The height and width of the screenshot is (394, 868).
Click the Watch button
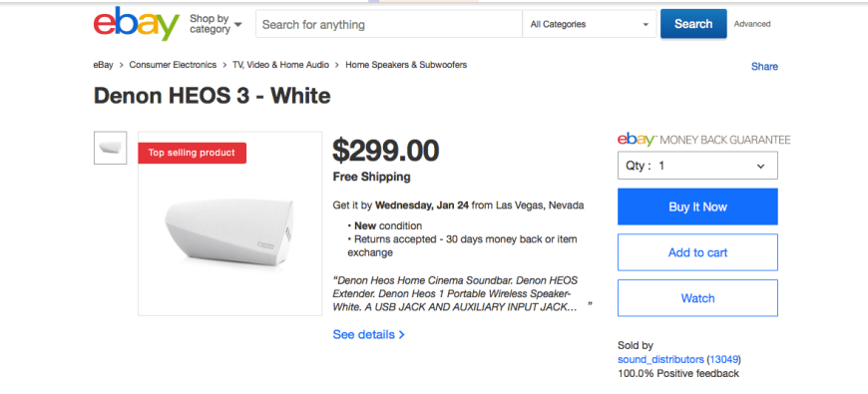697,298
